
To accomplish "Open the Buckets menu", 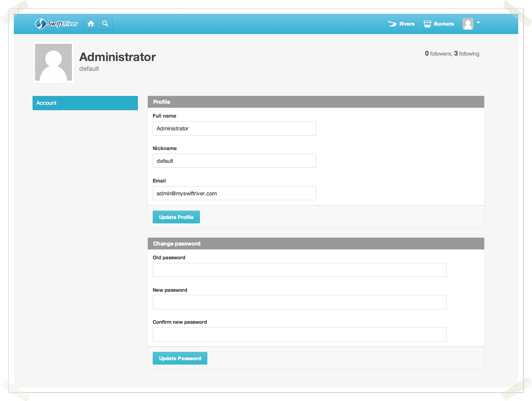I will point(444,24).
